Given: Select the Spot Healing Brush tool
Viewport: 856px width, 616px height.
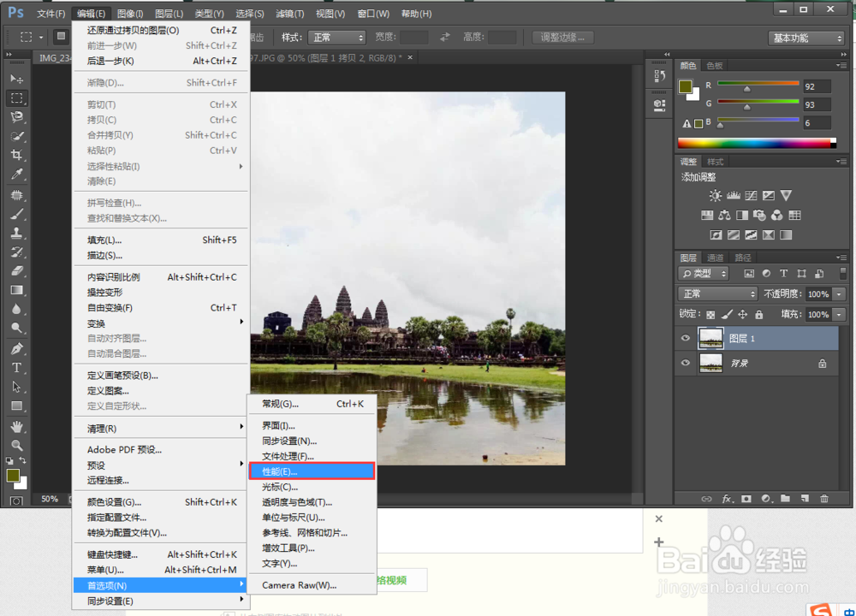Looking at the screenshot, I should click(17, 195).
